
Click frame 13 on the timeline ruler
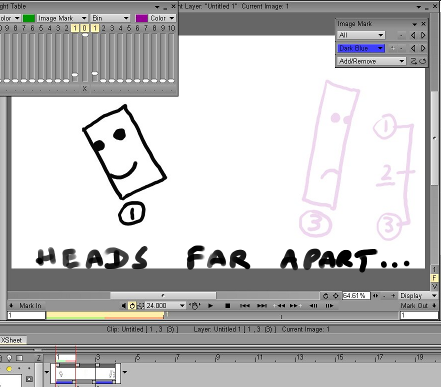[300, 358]
